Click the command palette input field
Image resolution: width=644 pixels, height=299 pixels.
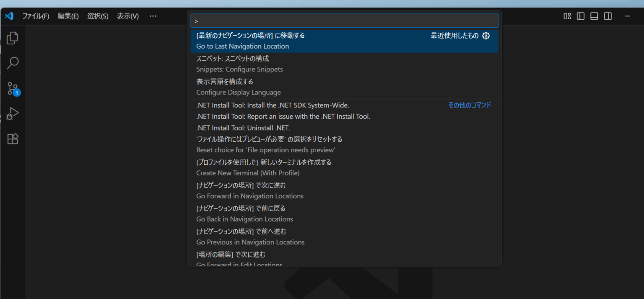344,20
